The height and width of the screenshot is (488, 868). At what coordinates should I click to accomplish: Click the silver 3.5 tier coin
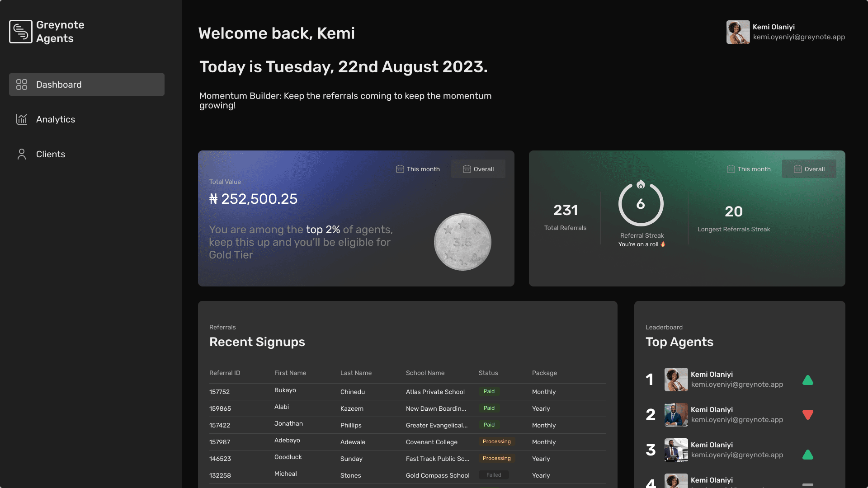point(462,242)
